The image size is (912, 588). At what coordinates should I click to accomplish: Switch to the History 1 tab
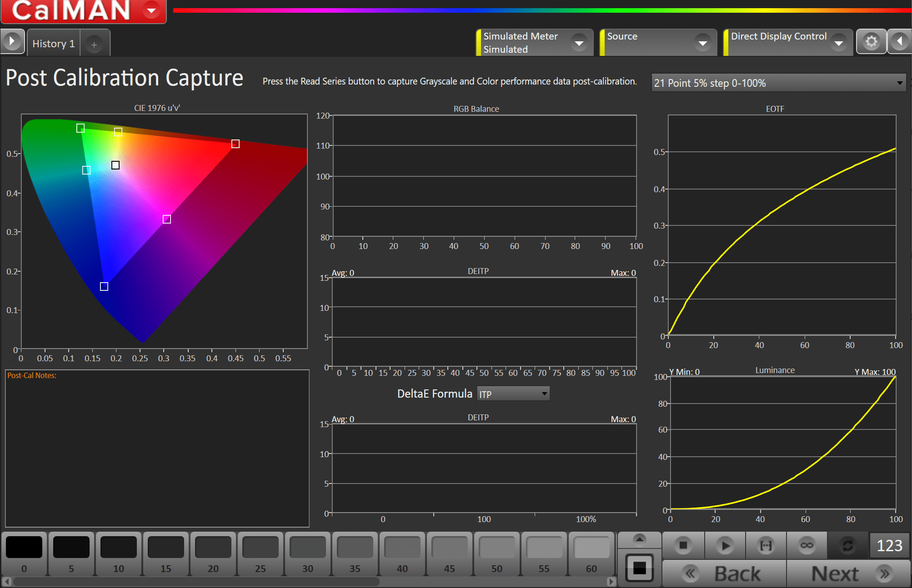(x=53, y=44)
